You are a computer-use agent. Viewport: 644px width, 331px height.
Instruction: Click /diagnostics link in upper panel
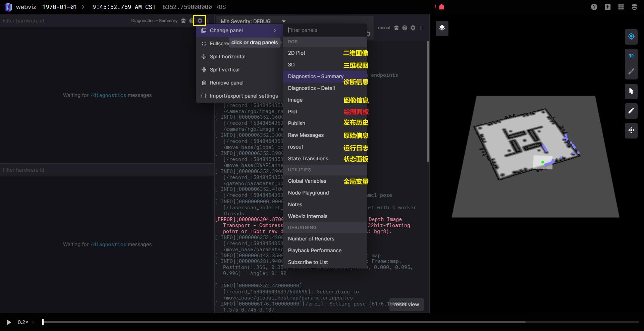[108, 95]
